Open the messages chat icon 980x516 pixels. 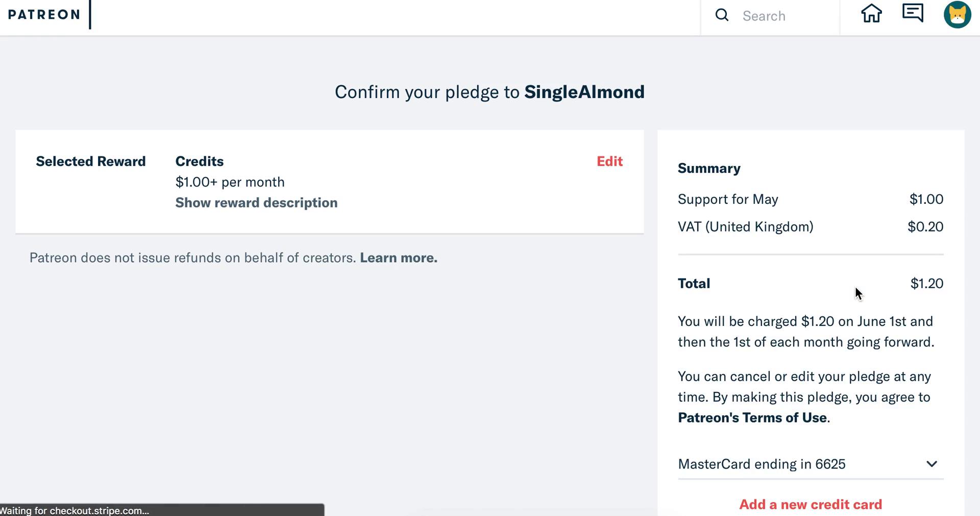click(913, 13)
